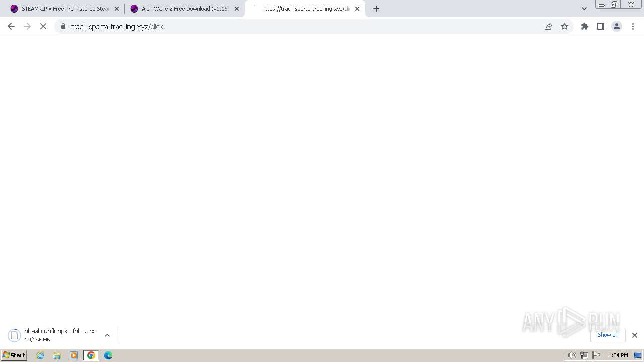Go back to the previous page
The image size is (644, 362).
(11, 26)
